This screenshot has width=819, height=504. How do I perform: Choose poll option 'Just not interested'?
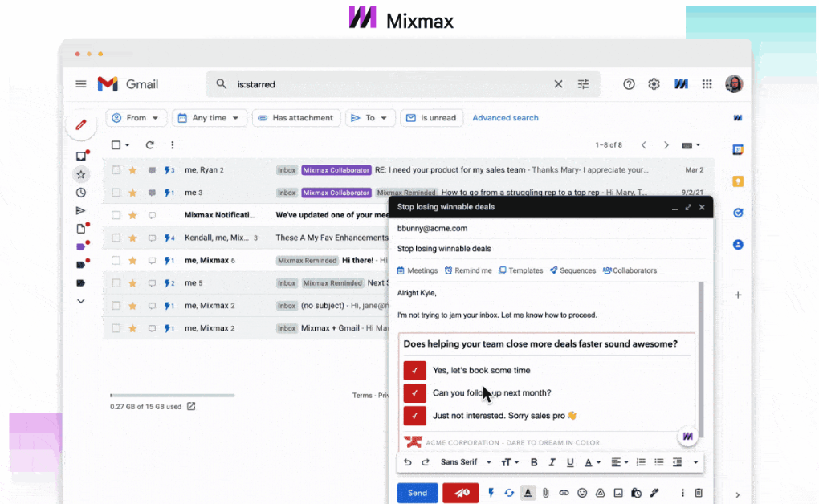(x=415, y=417)
